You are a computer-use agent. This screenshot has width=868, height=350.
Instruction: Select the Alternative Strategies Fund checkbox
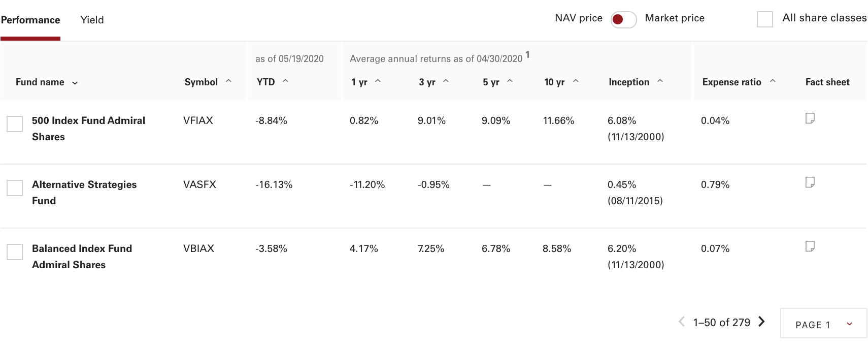(x=15, y=188)
